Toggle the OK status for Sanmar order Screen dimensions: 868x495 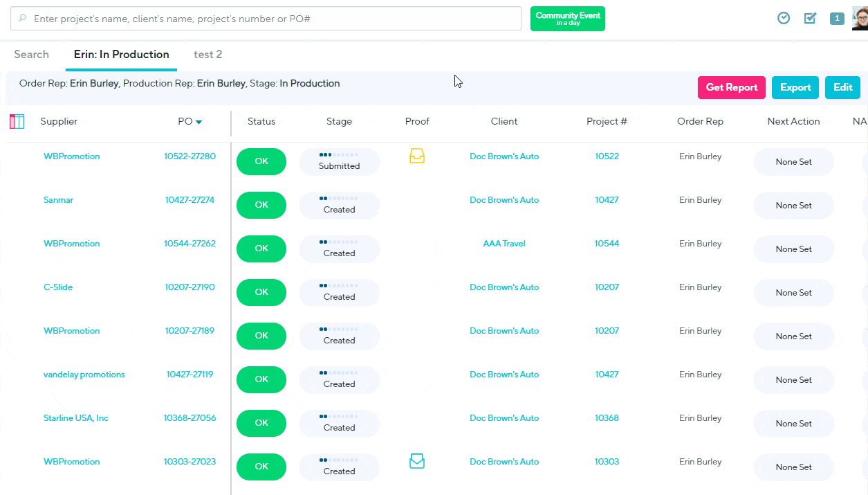[x=261, y=205]
